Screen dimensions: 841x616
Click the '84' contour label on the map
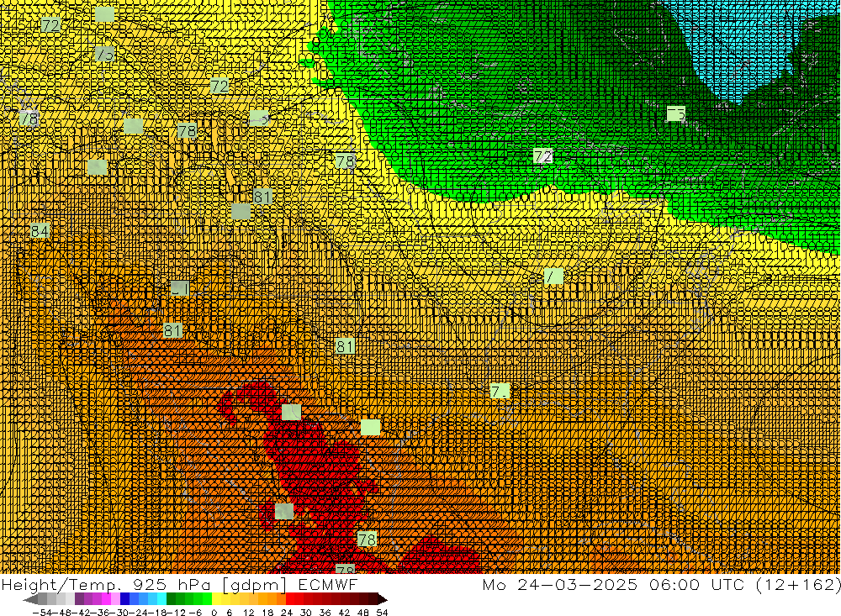[x=40, y=231]
